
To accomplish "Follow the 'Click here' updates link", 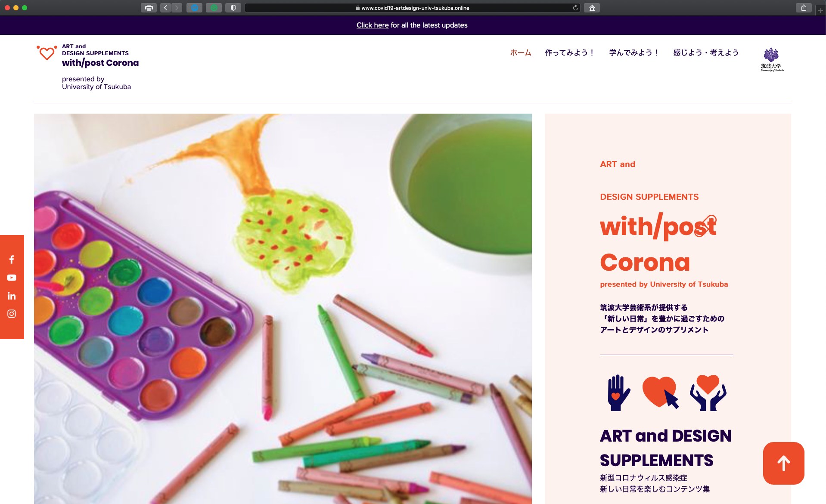I will pos(373,25).
